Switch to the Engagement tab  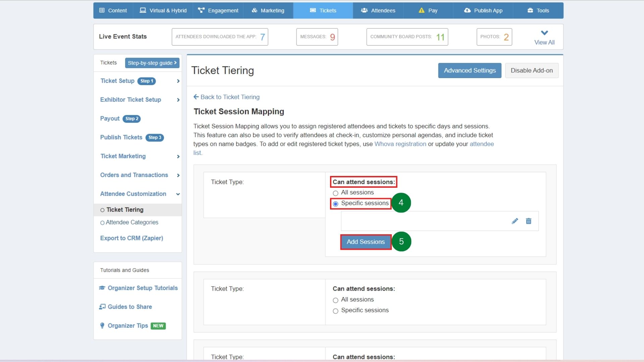(x=218, y=10)
